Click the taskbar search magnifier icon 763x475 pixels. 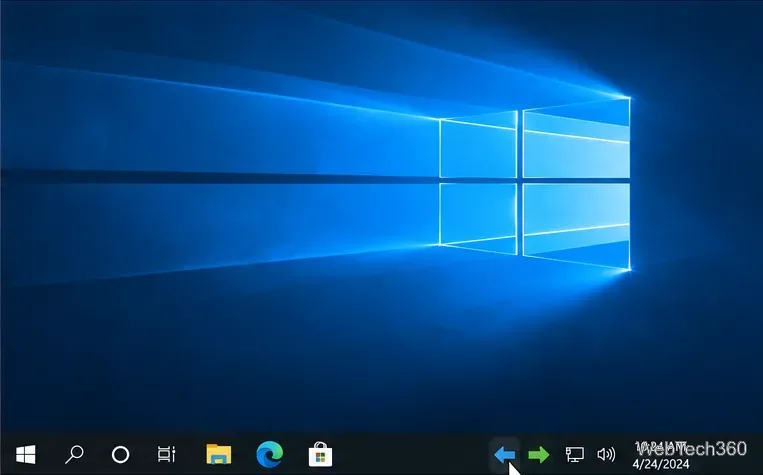coord(74,455)
